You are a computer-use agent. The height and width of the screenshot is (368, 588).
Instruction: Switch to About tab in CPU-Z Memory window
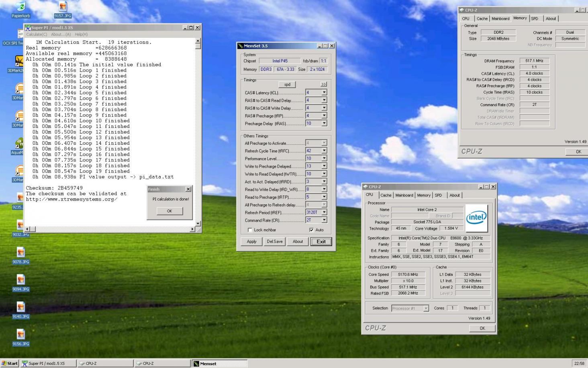point(551,19)
